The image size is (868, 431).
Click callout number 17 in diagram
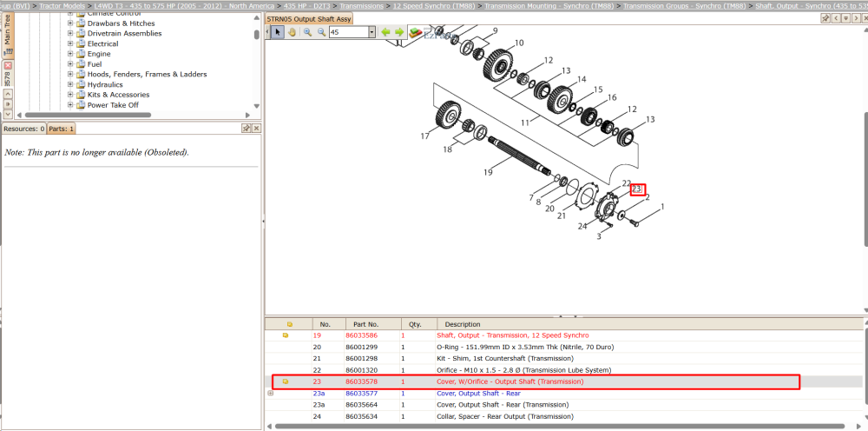pyautogui.click(x=424, y=136)
